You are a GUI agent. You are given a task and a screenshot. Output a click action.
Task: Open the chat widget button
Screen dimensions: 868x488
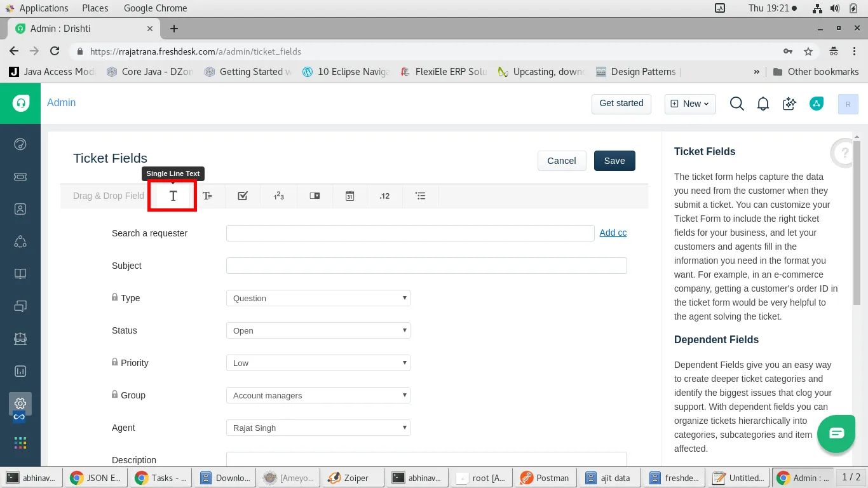tap(836, 434)
